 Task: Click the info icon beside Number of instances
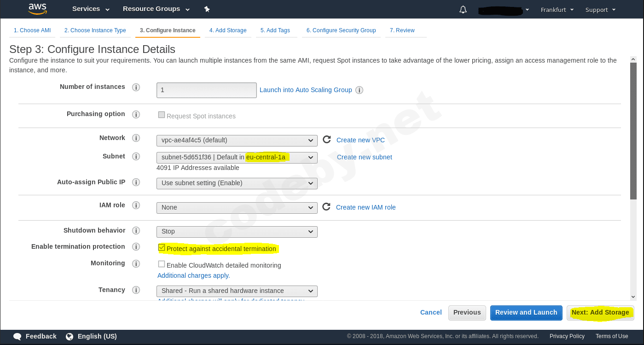click(x=136, y=87)
